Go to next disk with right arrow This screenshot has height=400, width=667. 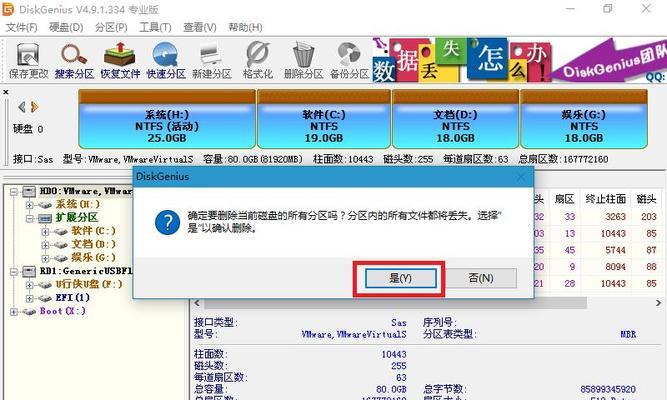[35, 107]
